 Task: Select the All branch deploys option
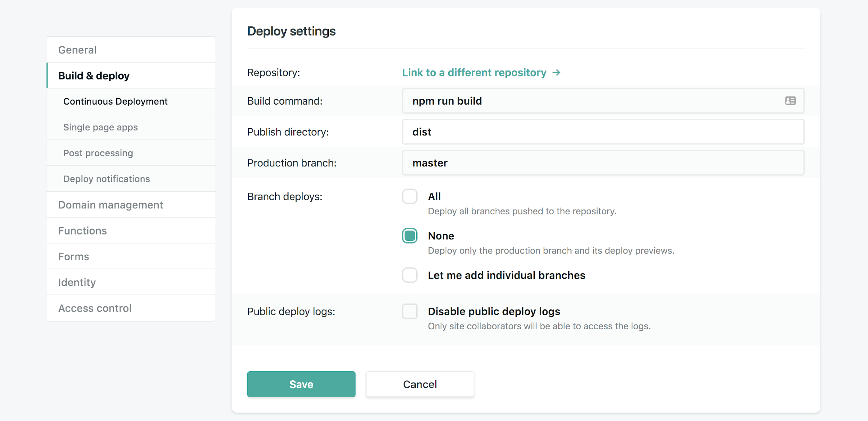click(x=410, y=197)
